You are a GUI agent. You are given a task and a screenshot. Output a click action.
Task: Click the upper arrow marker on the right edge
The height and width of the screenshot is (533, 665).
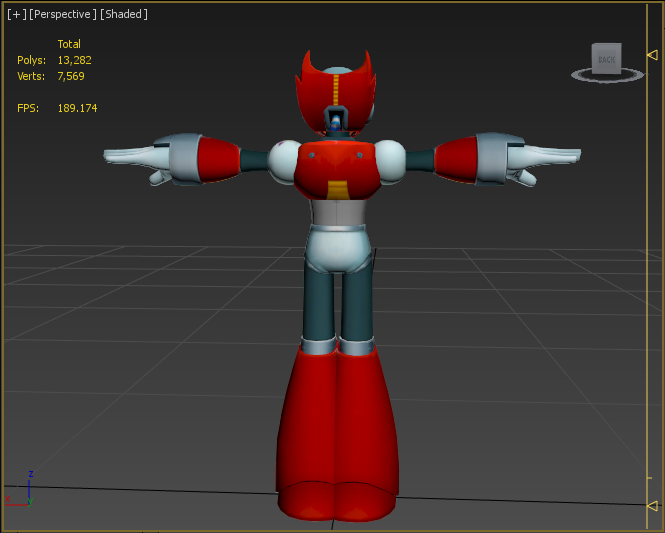coord(653,55)
